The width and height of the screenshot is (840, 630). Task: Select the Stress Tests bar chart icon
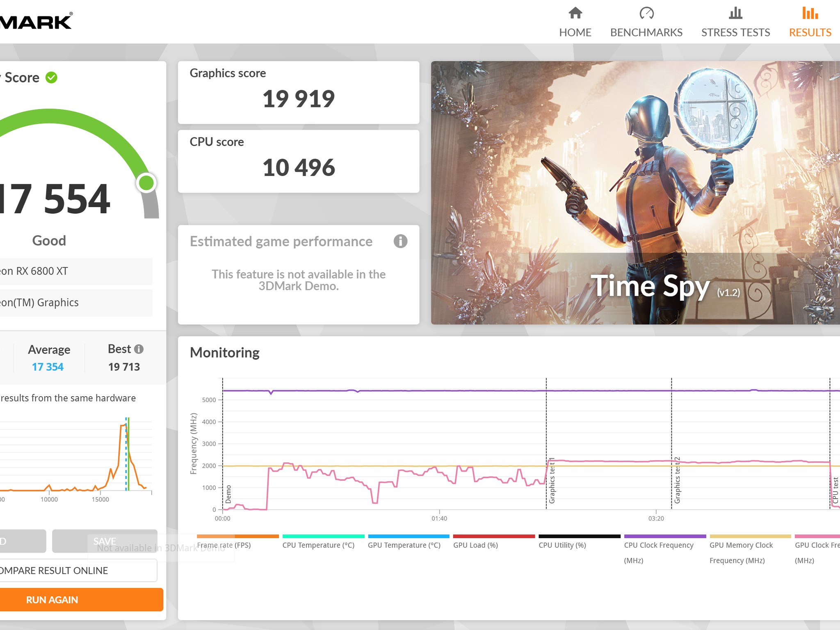click(735, 13)
